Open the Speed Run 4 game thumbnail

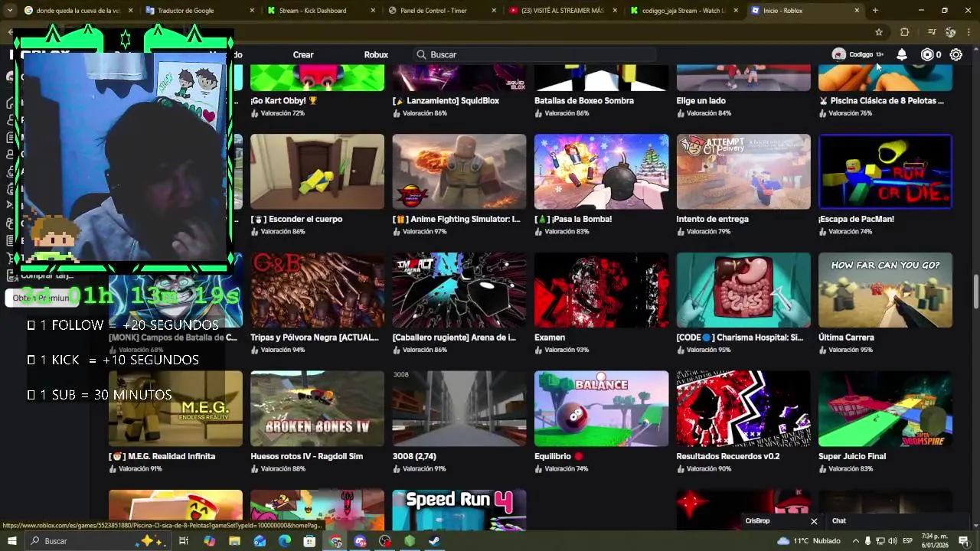[459, 509]
